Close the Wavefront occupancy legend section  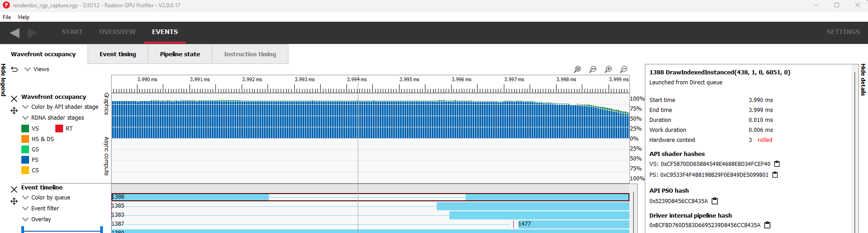click(14, 98)
